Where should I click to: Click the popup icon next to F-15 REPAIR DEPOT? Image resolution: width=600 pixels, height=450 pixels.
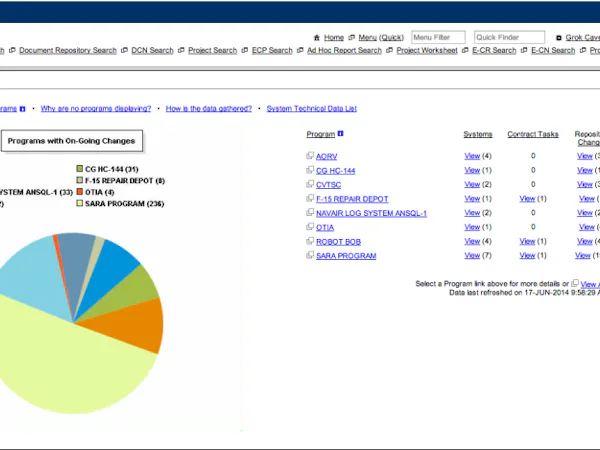(x=310, y=198)
